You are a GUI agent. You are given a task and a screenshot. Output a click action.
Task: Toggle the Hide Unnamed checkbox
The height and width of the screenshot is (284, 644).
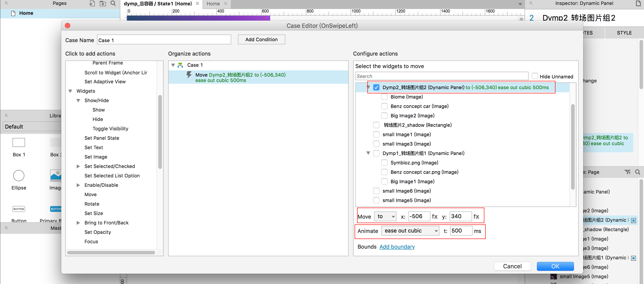tap(534, 76)
